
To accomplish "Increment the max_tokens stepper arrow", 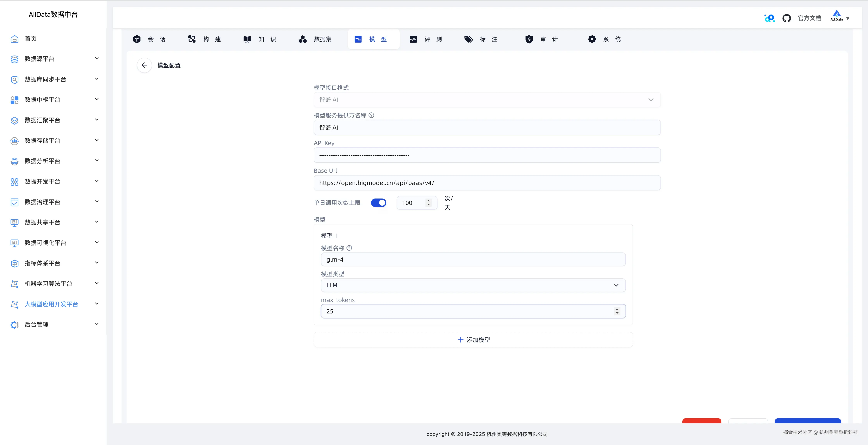I will [x=617, y=309].
